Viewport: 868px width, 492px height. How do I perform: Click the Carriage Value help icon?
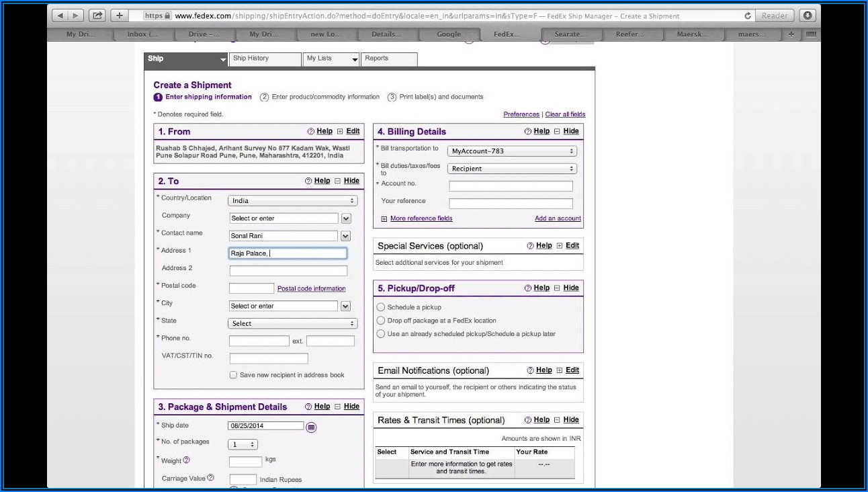tap(210, 478)
